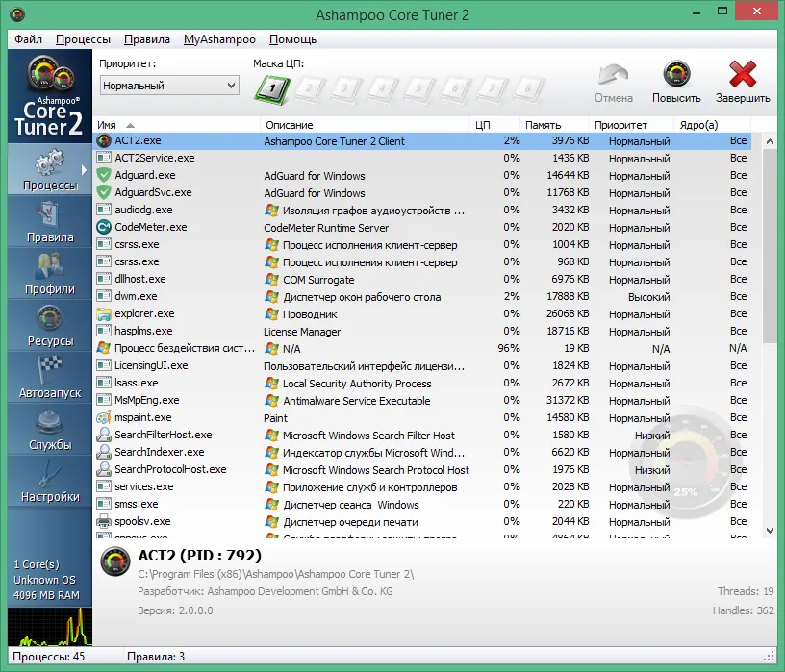
Task: Select the dwm.exe process row
Action: click(422, 297)
